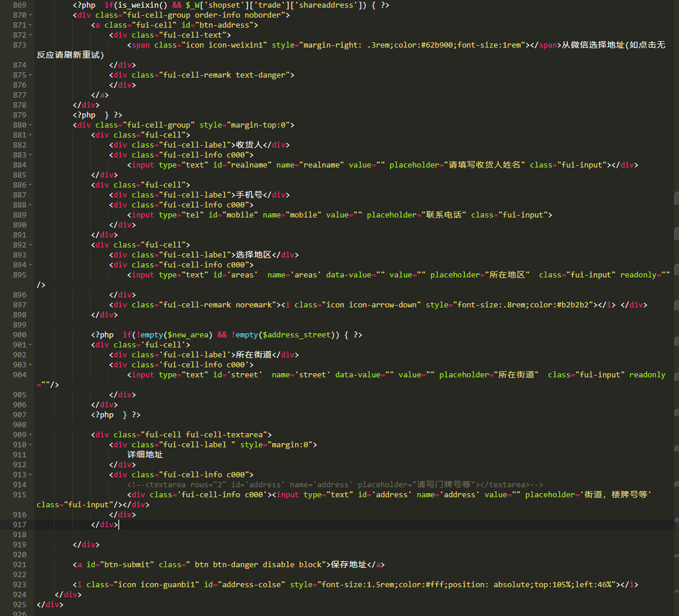Click 'readonly' attribute on line 895
The image size is (679, 616).
coord(638,275)
